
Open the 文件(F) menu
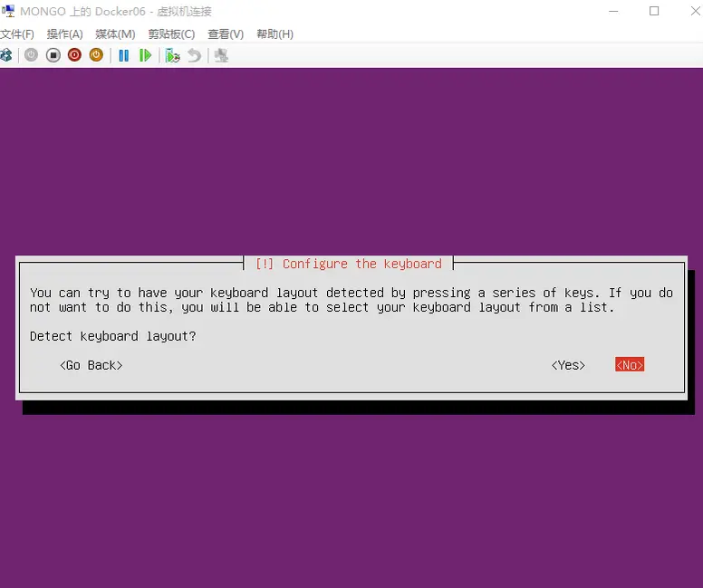coord(17,34)
